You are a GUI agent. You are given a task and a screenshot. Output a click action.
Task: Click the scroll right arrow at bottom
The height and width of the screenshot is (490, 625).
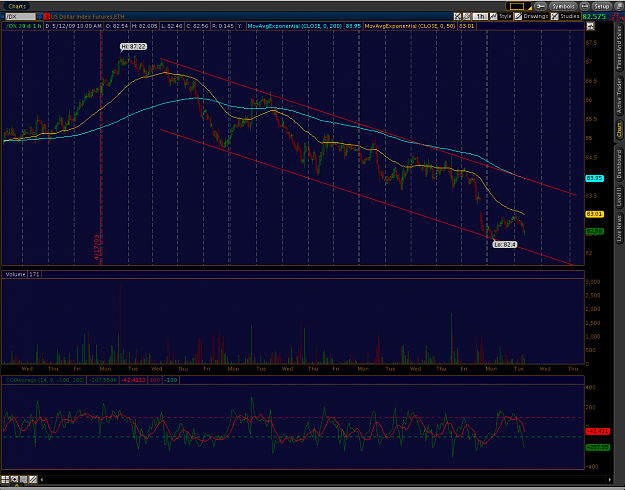point(609,480)
